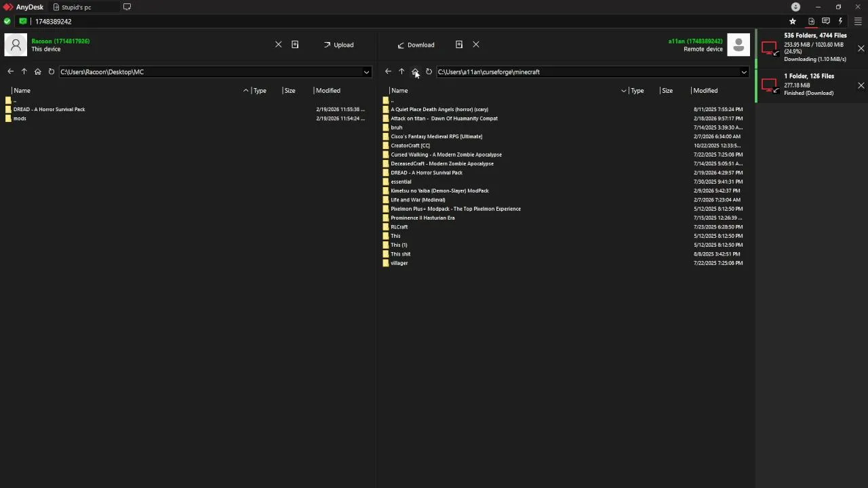
Task: Open a new session tab
Action: coord(127,7)
